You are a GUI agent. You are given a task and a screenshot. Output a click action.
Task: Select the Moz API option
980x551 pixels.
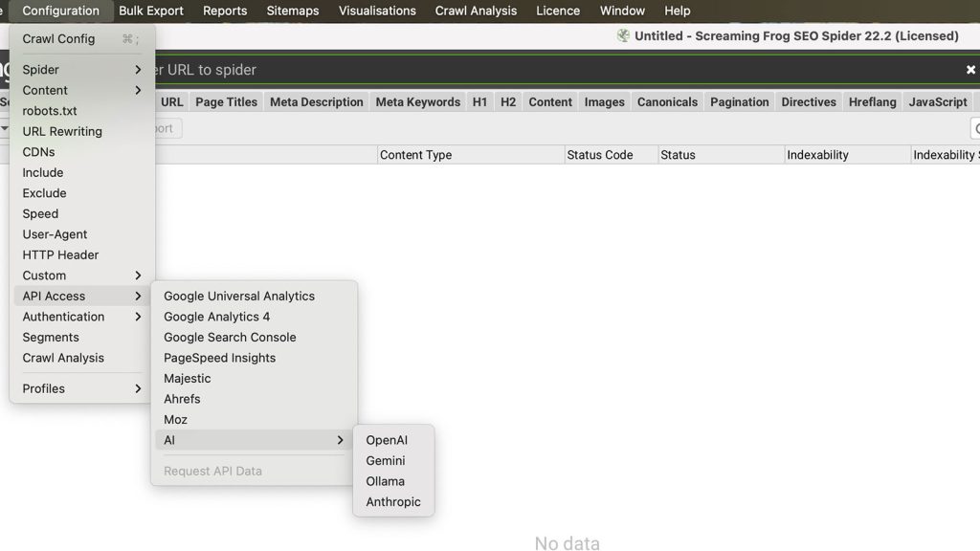(254, 420)
